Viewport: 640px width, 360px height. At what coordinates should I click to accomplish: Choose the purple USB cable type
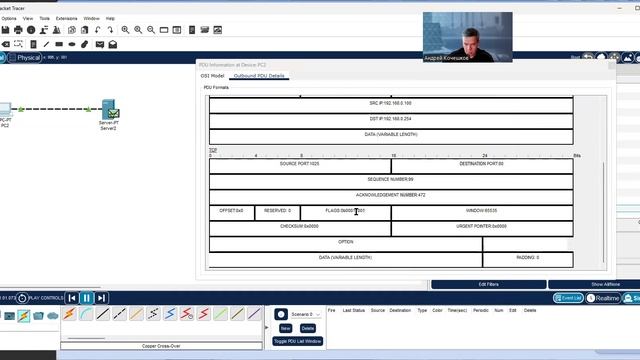pos(254,314)
